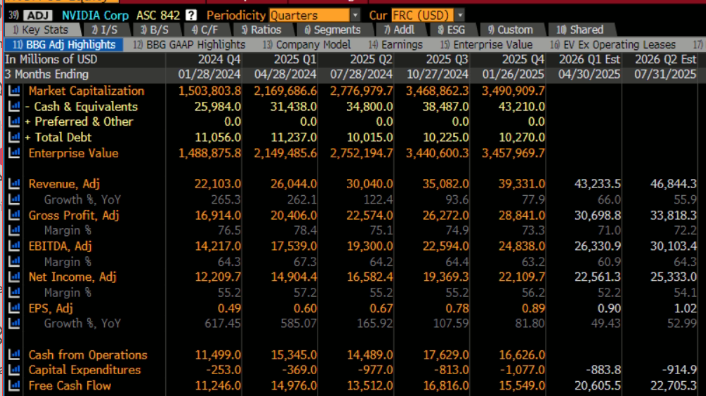The image size is (706, 396).
Task: Switch to Custom tab
Action: coord(511,30)
